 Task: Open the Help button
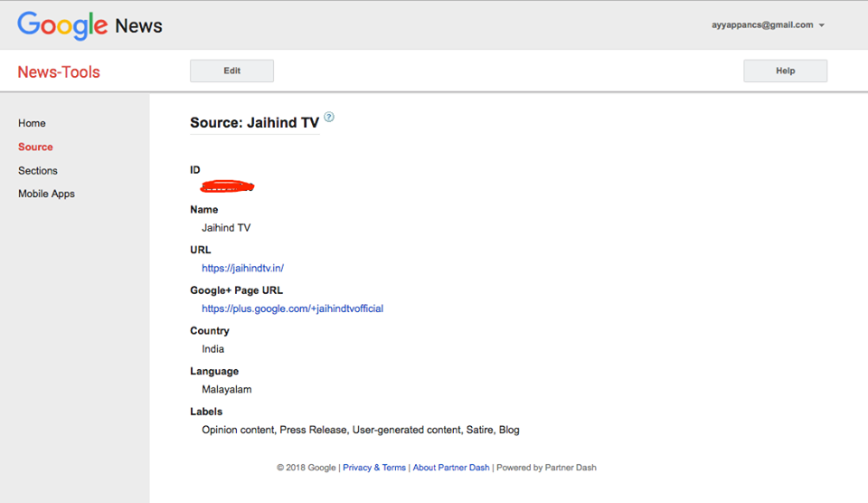[x=785, y=71]
